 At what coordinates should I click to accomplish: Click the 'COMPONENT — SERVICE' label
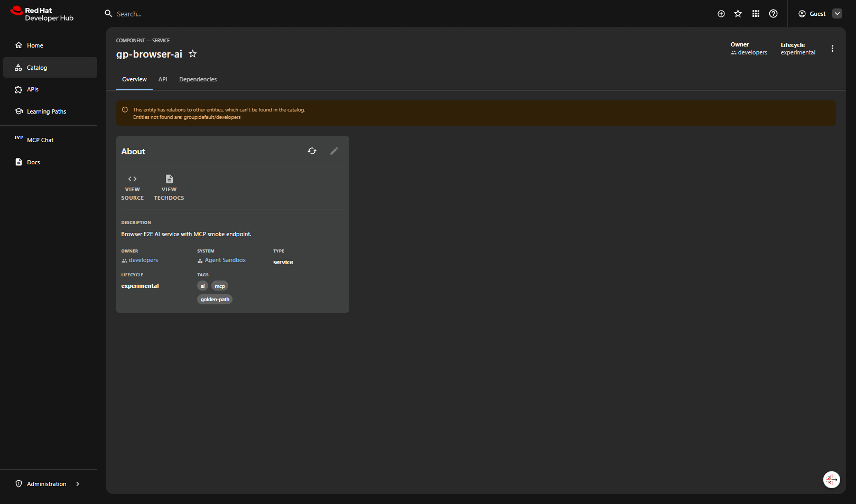pos(143,41)
